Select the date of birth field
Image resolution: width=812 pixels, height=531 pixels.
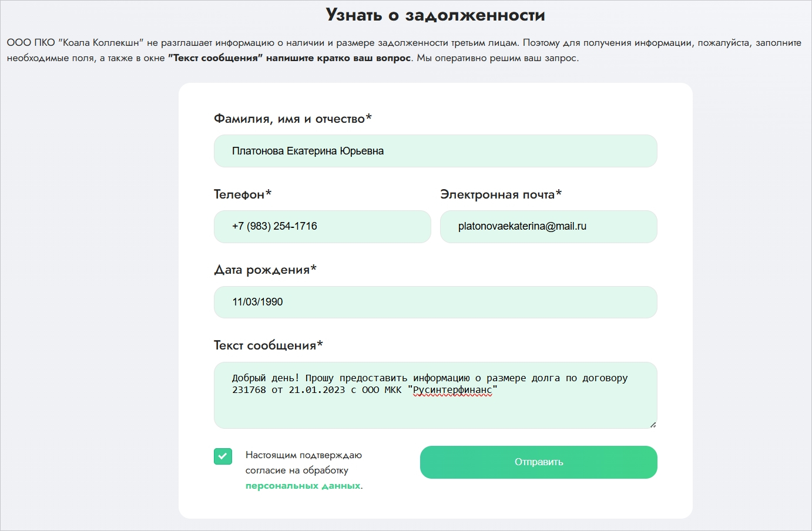(435, 302)
